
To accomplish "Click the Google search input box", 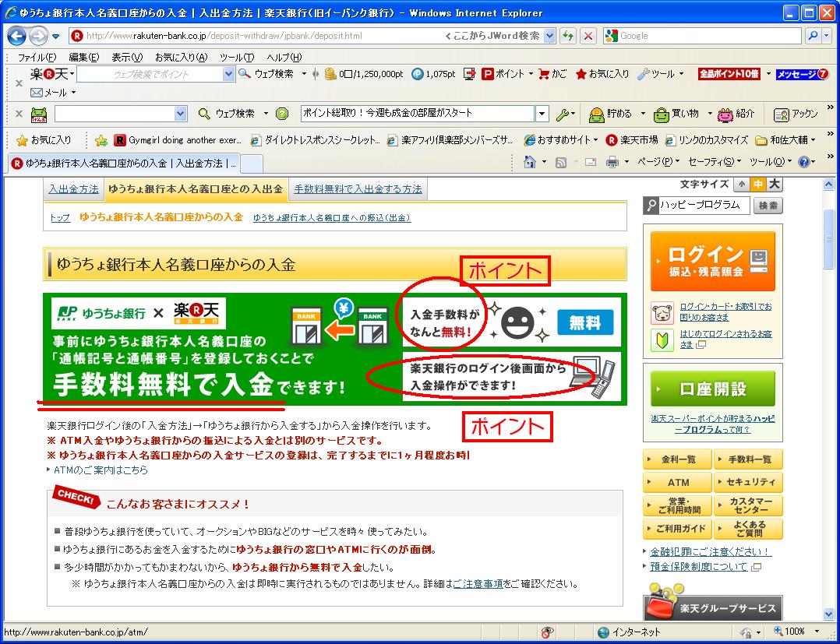I will click(x=703, y=36).
